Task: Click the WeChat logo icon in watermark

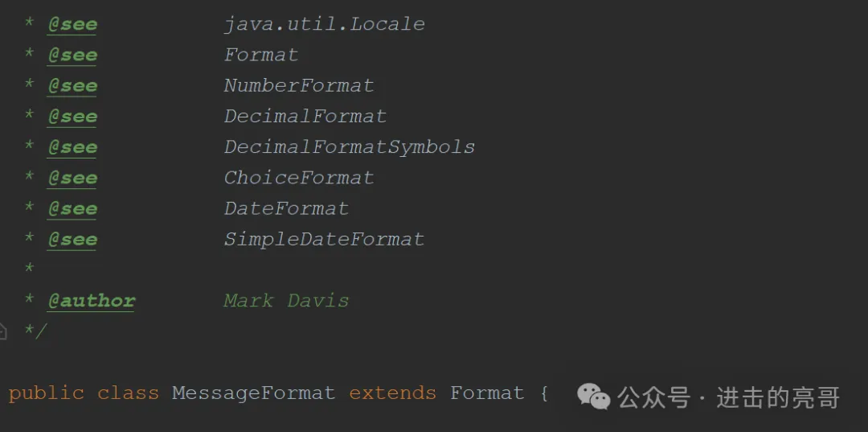Action: tap(593, 397)
